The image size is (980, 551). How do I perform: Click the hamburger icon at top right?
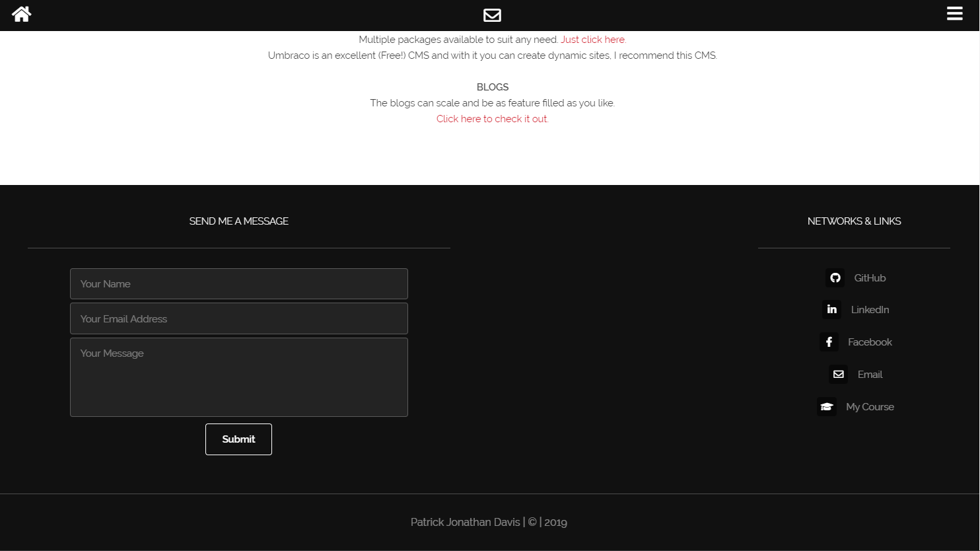[954, 13]
